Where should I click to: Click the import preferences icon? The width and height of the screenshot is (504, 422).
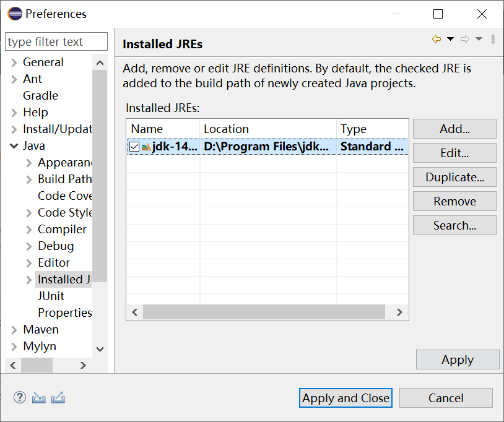pos(38,397)
